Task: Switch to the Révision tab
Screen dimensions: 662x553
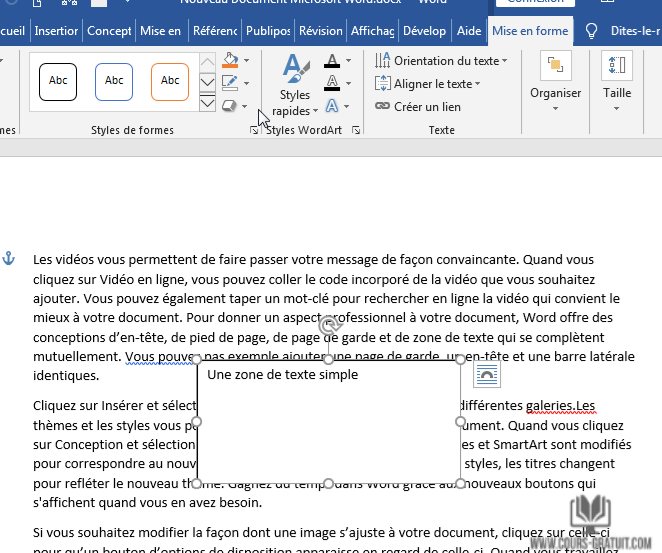Action: 320,31
